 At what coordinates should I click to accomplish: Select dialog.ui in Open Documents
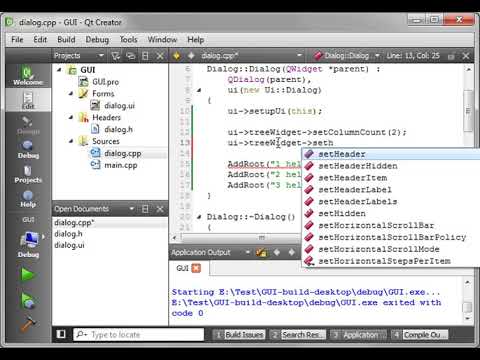coord(69,245)
